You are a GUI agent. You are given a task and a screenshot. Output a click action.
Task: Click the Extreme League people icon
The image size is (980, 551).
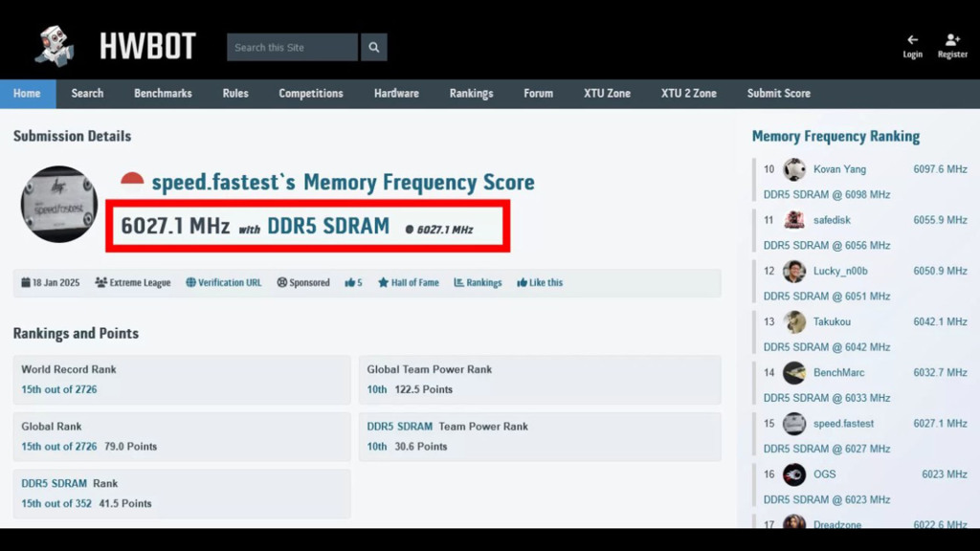100,282
